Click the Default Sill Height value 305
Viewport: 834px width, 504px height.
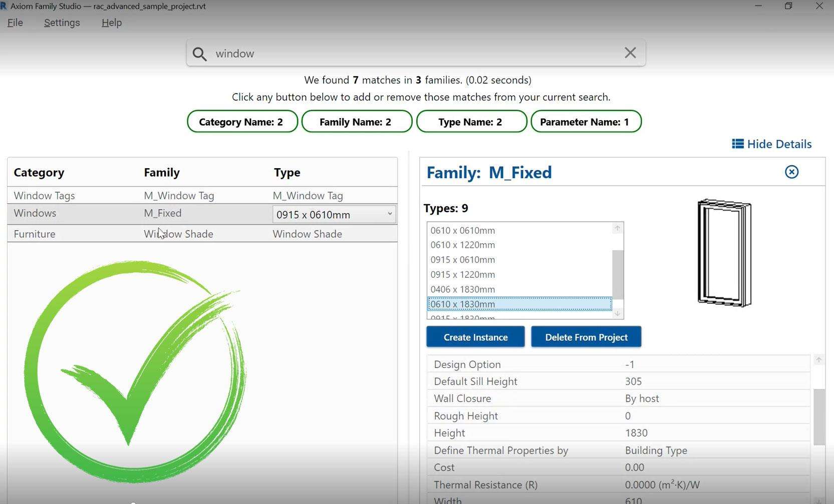click(x=633, y=381)
